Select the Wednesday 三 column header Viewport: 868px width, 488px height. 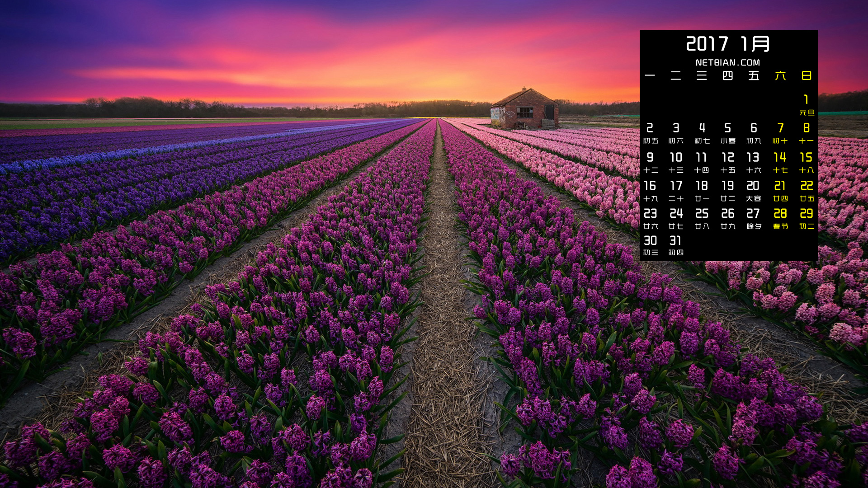tap(702, 75)
